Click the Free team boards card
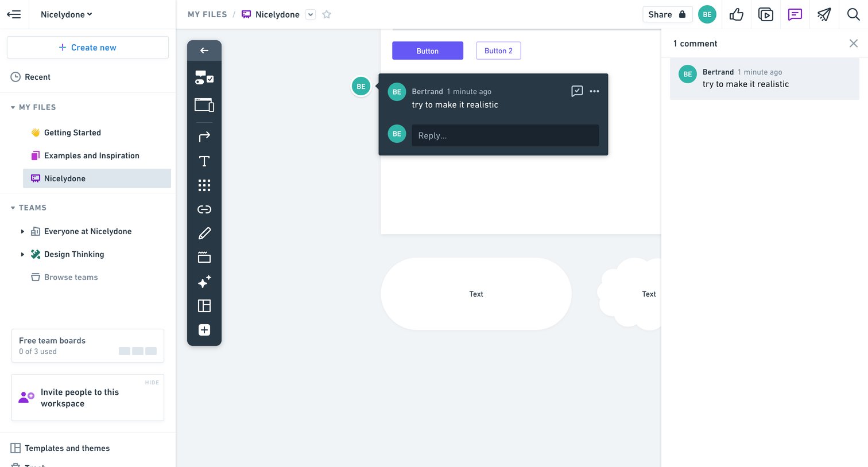 click(x=88, y=345)
